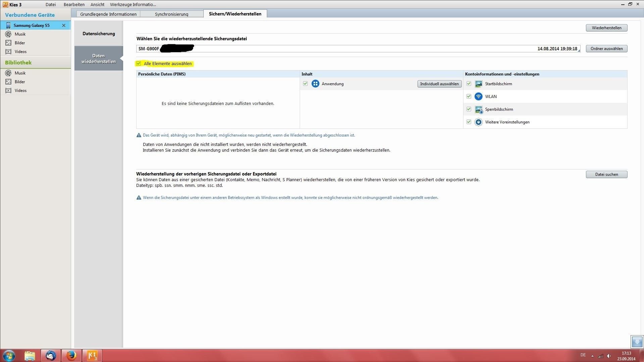Viewport: 644px width, 362px height.
Task: Disconnect Samsung Galaxy S5 with the X button
Action: pos(64,25)
